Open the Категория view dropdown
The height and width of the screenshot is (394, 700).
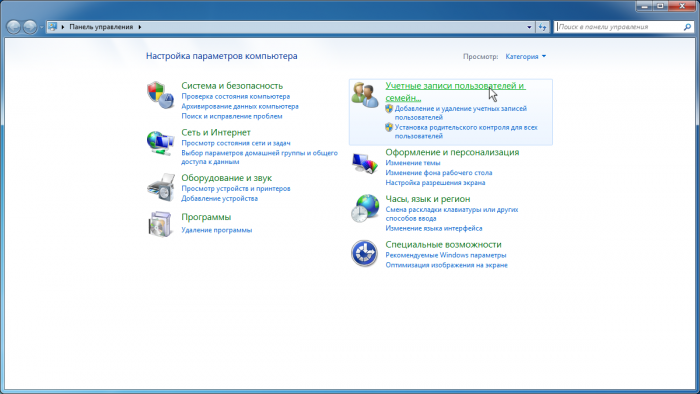click(525, 56)
